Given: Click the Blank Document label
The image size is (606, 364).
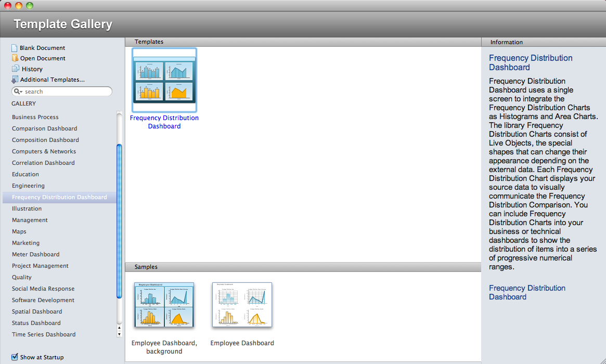Looking at the screenshot, I should tap(43, 48).
